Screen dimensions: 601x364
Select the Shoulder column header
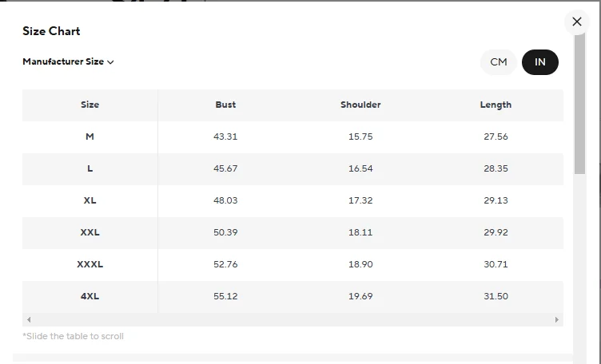pyautogui.click(x=360, y=105)
